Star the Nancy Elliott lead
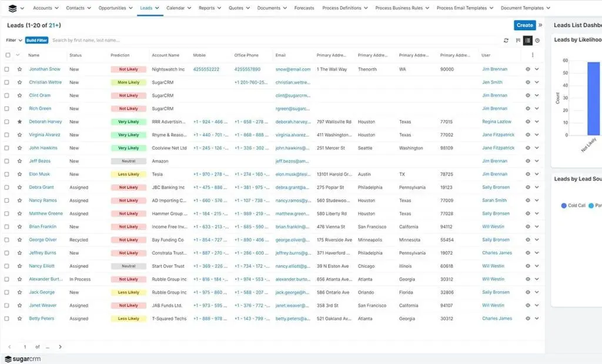The height and width of the screenshot is (364, 602). coord(19,266)
